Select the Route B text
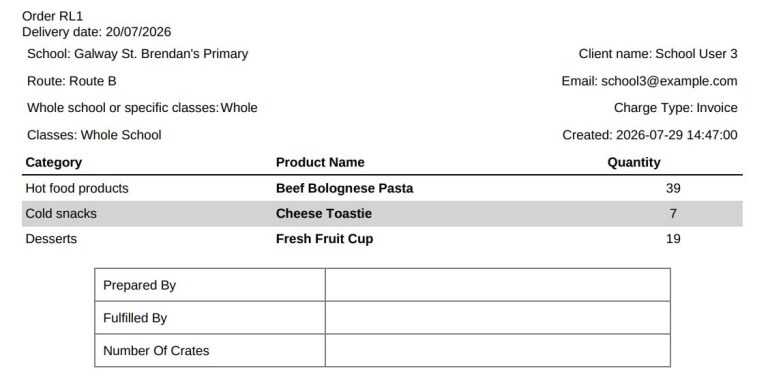768x379 pixels. (x=72, y=81)
